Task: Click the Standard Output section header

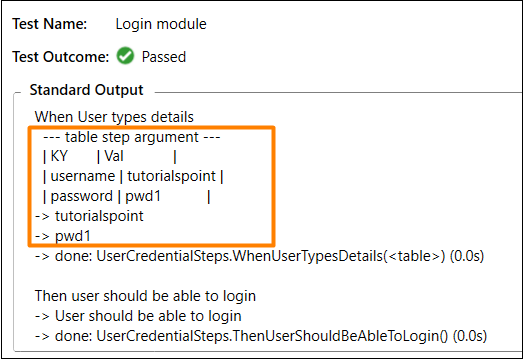Action: [86, 90]
